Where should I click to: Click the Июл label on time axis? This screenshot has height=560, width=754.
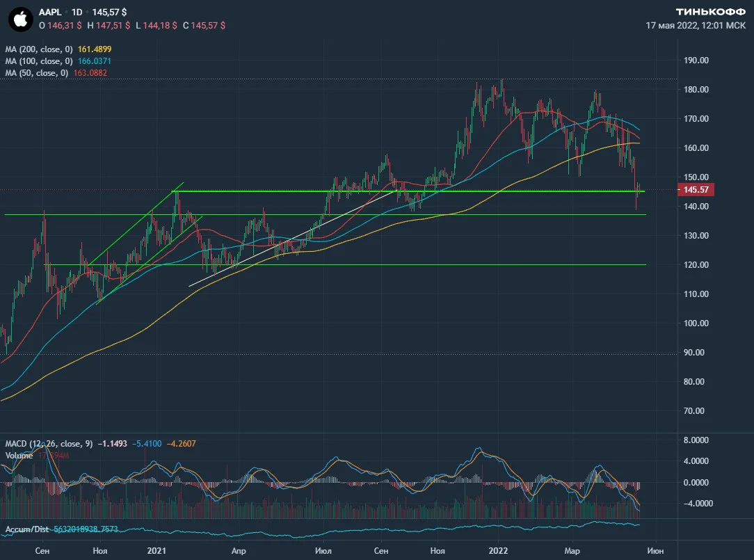coord(323,550)
